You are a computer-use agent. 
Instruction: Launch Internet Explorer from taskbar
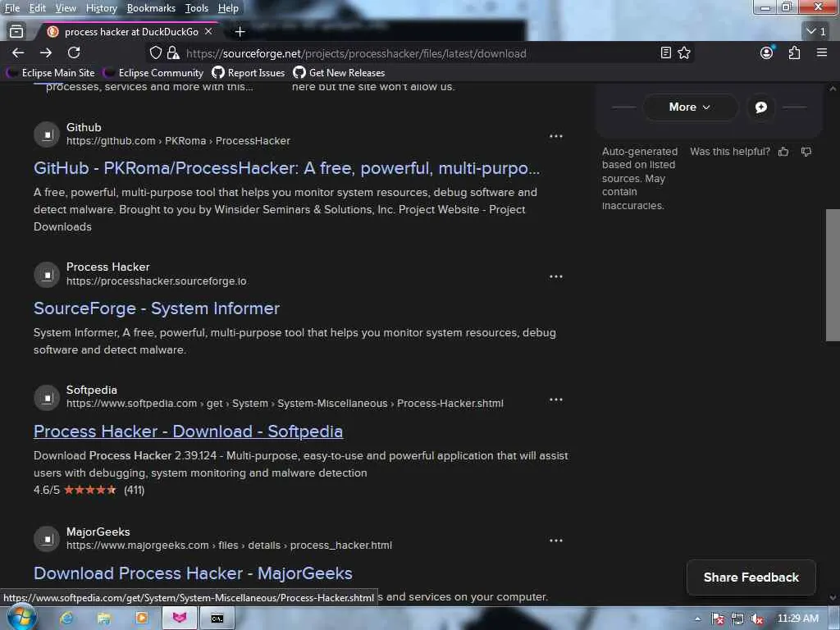(66, 619)
